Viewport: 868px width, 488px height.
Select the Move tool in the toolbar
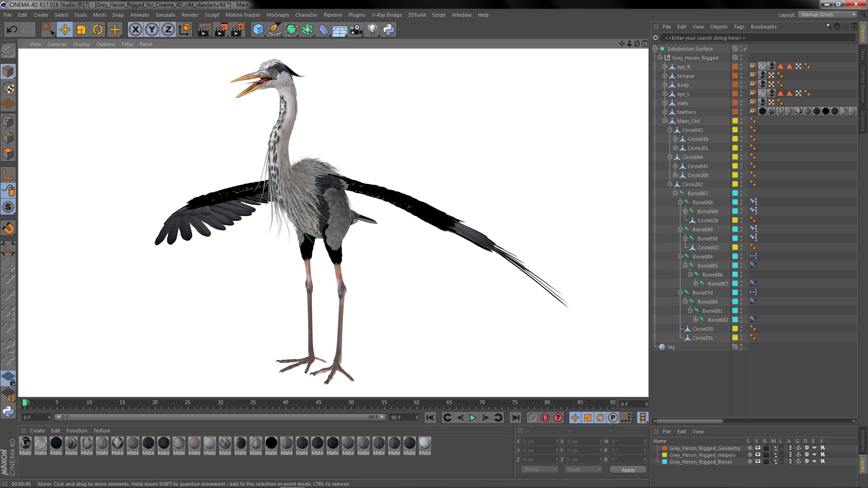pyautogui.click(x=65, y=30)
